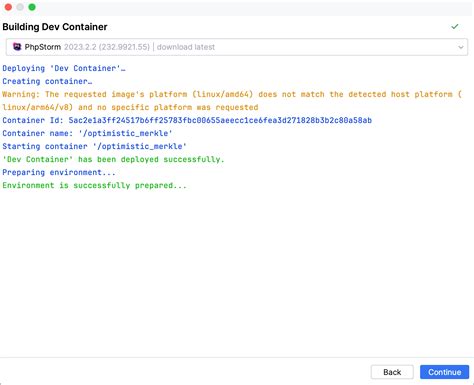Maximize the window with green button
The height and width of the screenshot is (385, 474).
[x=32, y=7]
